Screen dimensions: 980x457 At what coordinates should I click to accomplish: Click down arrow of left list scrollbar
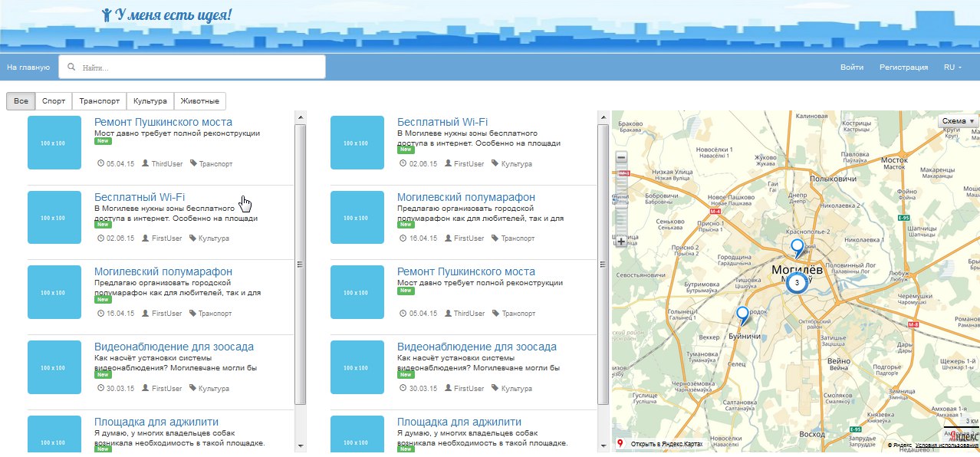tap(301, 445)
